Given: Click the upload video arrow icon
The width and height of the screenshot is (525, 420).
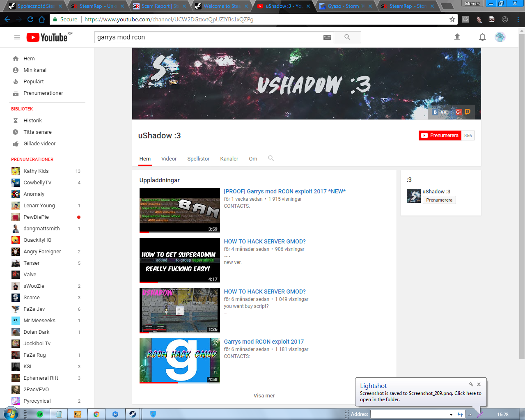Looking at the screenshot, I should (457, 37).
